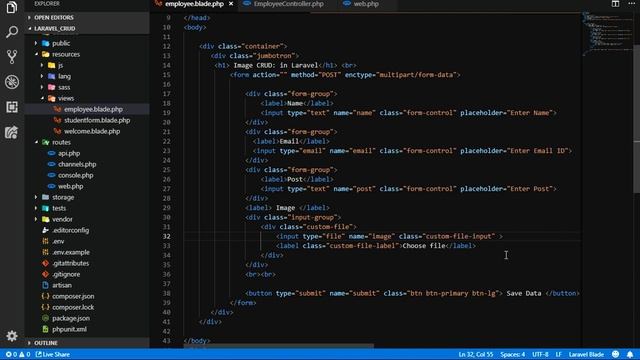Select the employee.blade.php editor tab
Screen dimensions: 640x360
tap(194, 4)
